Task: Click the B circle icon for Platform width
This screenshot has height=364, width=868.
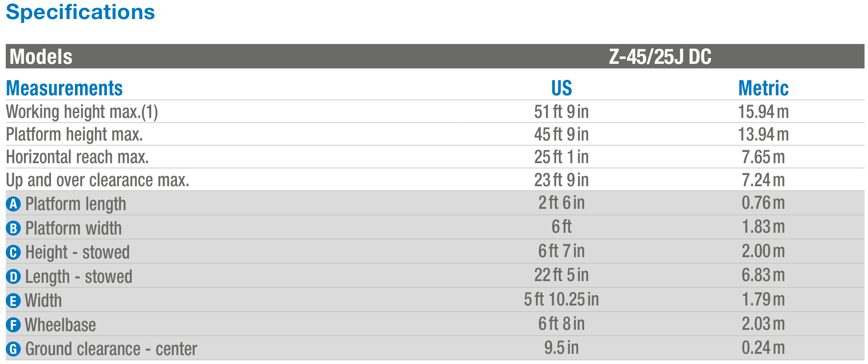Action: (x=13, y=228)
